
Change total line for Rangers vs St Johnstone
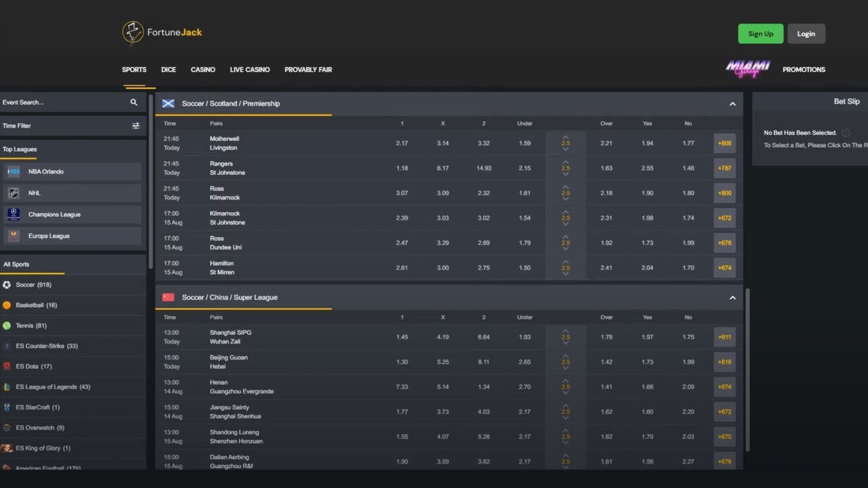[x=566, y=168]
